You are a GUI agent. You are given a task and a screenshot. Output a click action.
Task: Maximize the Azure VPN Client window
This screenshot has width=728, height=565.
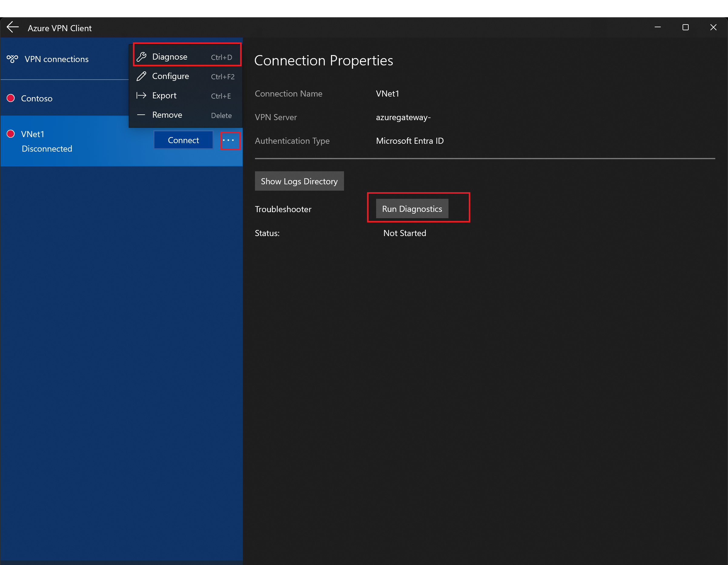[x=685, y=27]
